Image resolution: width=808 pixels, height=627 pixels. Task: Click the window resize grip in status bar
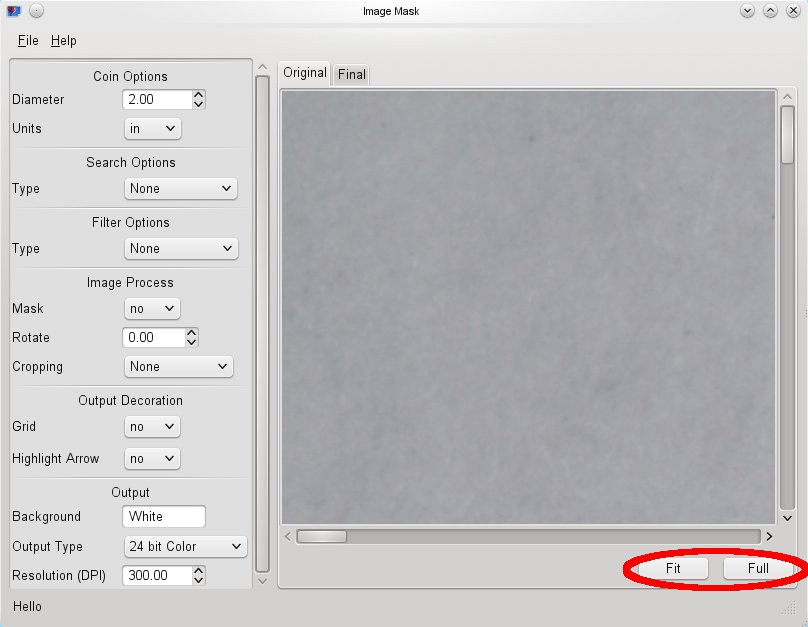coord(789,608)
